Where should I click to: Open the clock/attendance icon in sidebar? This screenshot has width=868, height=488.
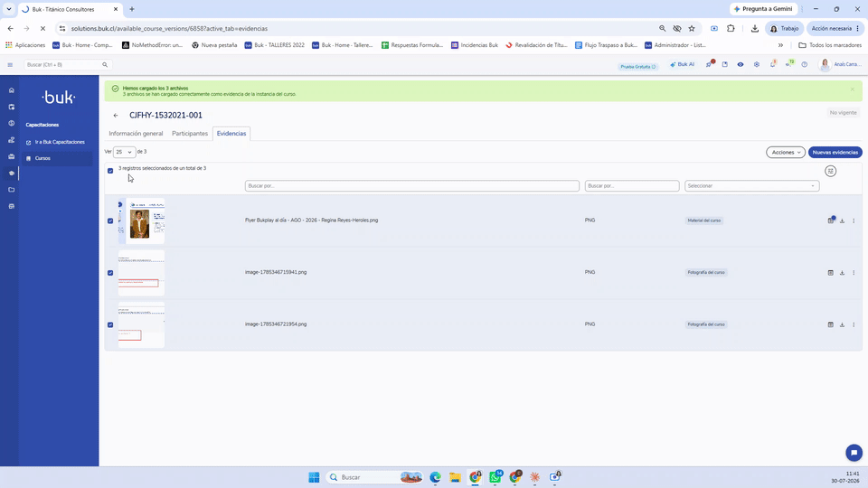(11, 124)
